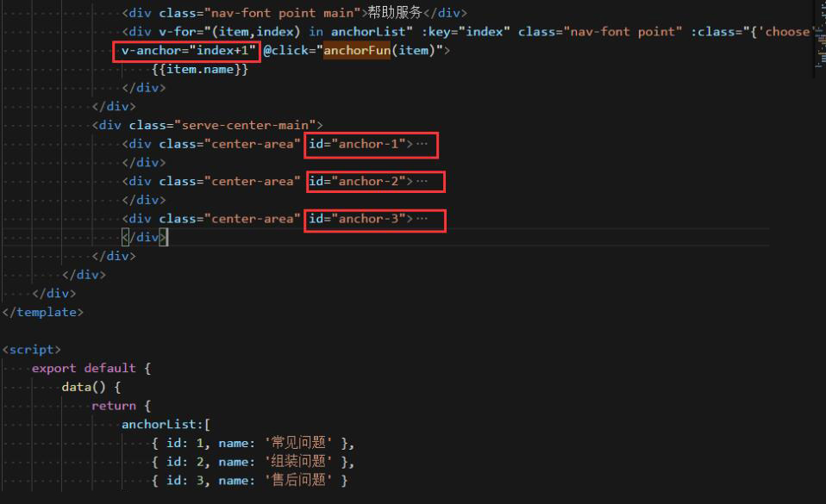This screenshot has width=826, height=504.
Task: Click the :key="index" binding
Action: pos(466,32)
